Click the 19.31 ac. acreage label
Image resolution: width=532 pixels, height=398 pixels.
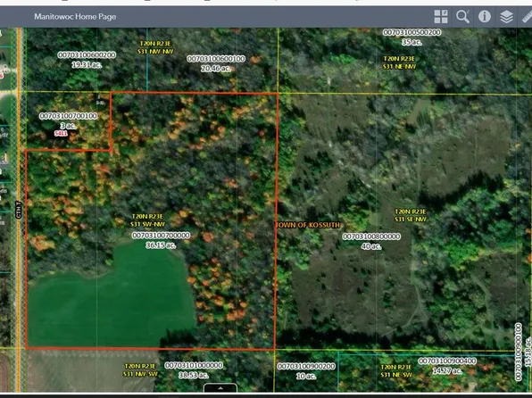[x=87, y=64]
